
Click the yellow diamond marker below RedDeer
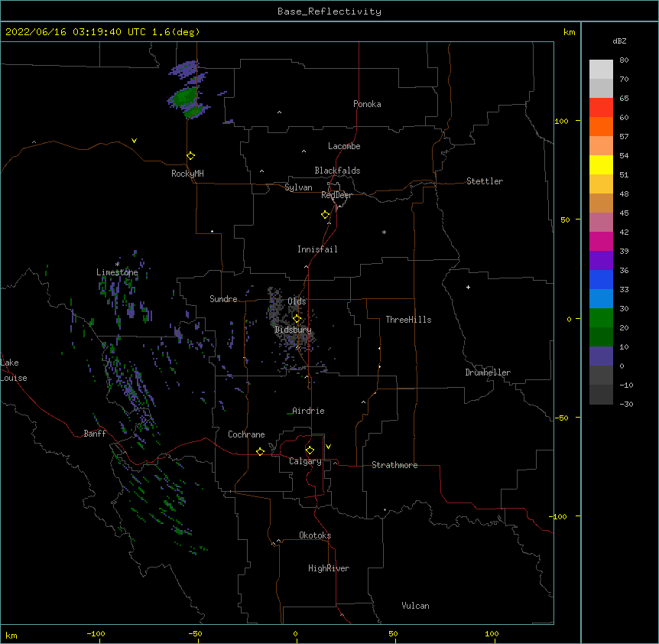pyautogui.click(x=326, y=215)
